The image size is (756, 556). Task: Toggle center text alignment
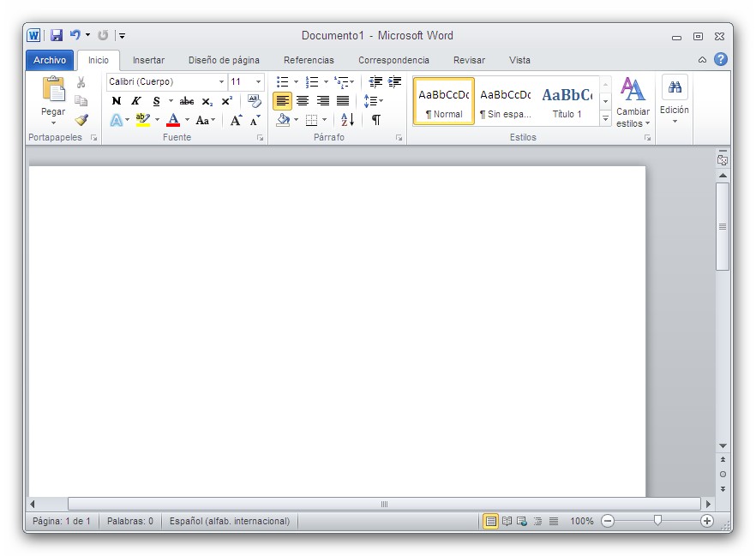point(303,100)
